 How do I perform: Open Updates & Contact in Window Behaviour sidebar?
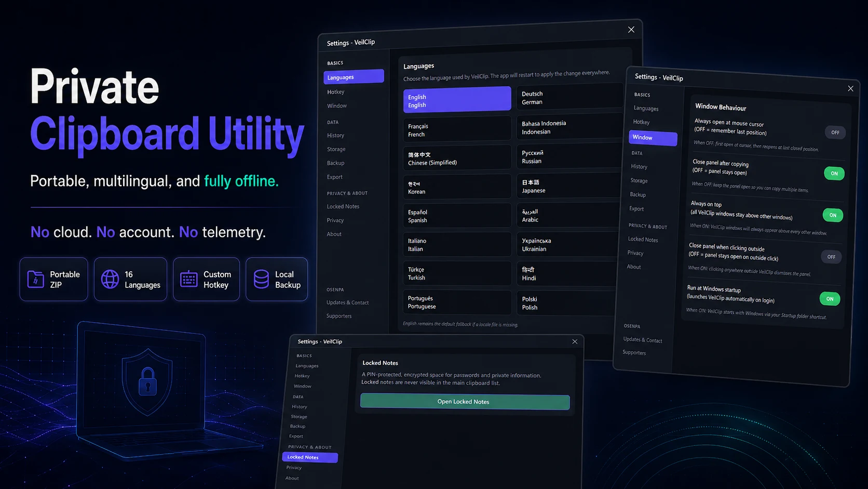tap(643, 340)
